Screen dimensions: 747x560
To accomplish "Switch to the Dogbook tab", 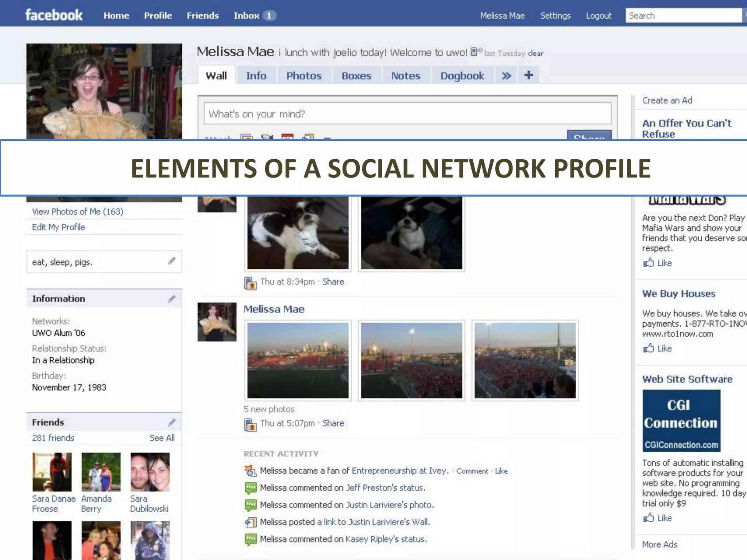I will click(462, 75).
